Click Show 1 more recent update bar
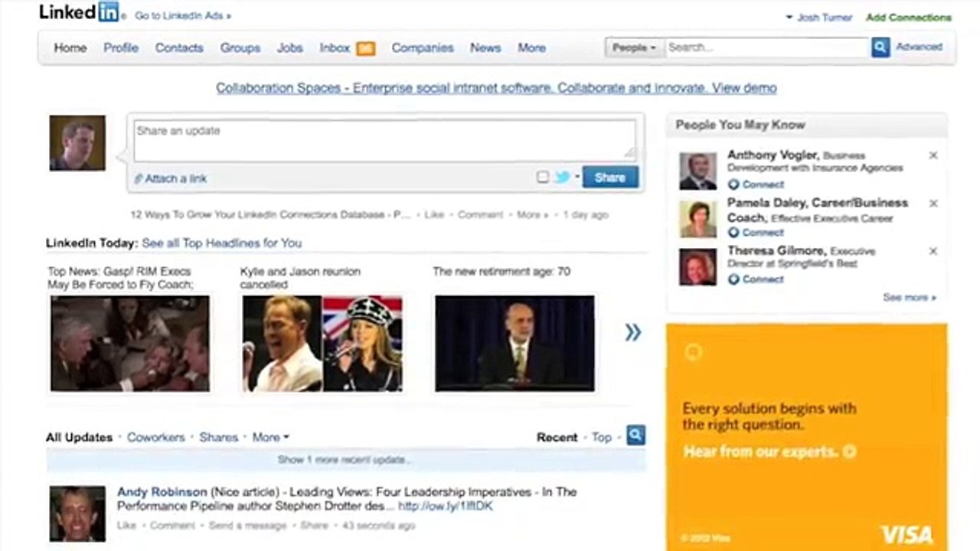This screenshot has height=551, width=980. pyautogui.click(x=345, y=460)
